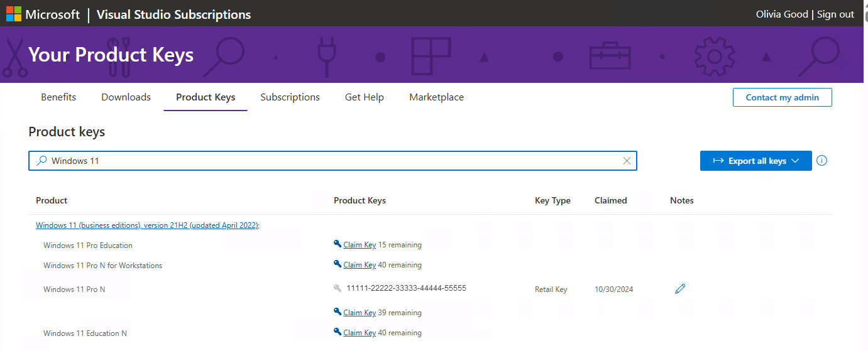Go to the Get Help tab
The width and height of the screenshot is (868, 351).
[x=365, y=97]
